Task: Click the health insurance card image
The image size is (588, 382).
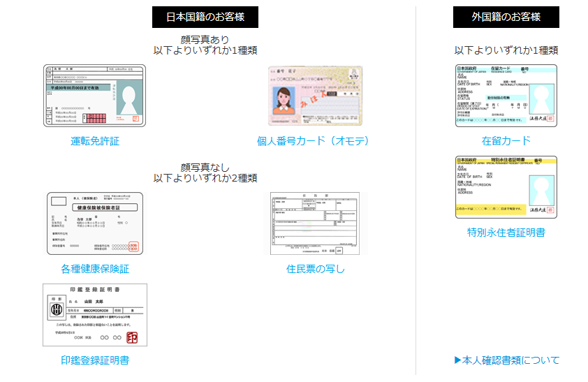Action: click(95, 223)
